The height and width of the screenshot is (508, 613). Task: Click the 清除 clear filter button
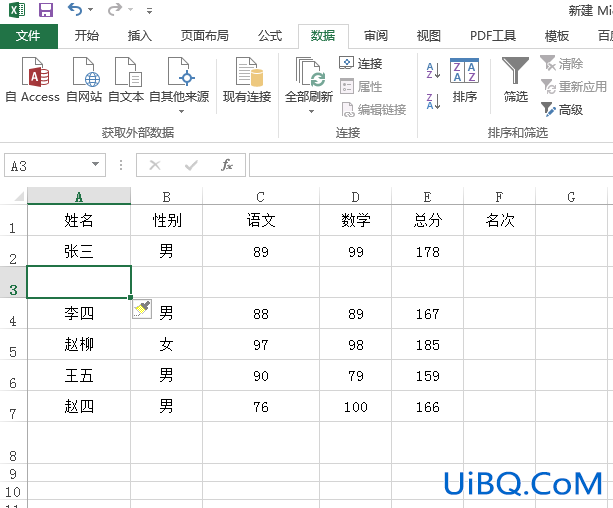click(562, 63)
